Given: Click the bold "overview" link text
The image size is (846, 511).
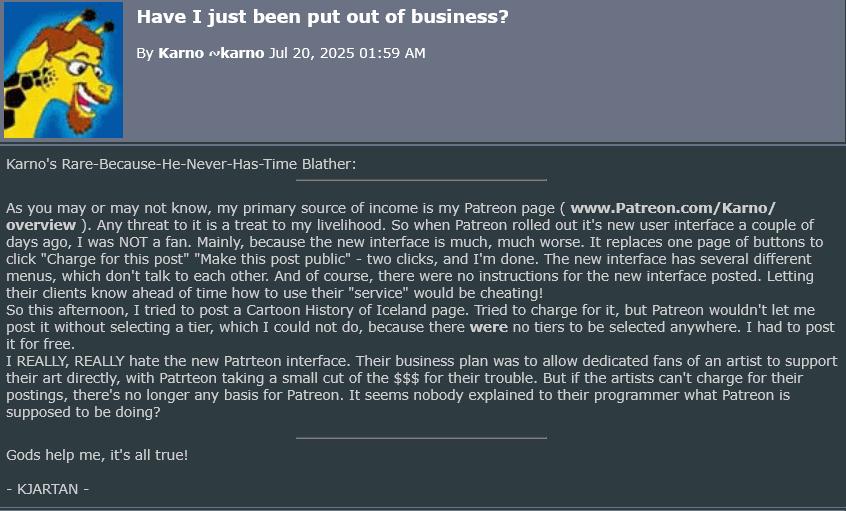Looking at the screenshot, I should (41, 225).
